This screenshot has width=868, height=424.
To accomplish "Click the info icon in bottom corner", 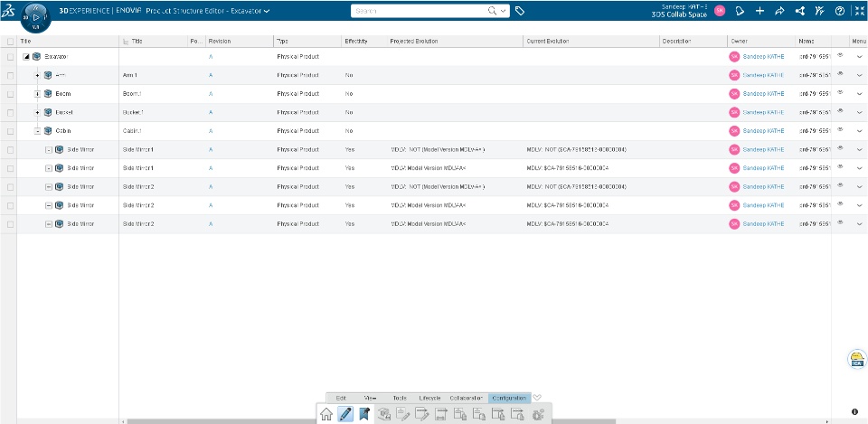I will pos(855,412).
